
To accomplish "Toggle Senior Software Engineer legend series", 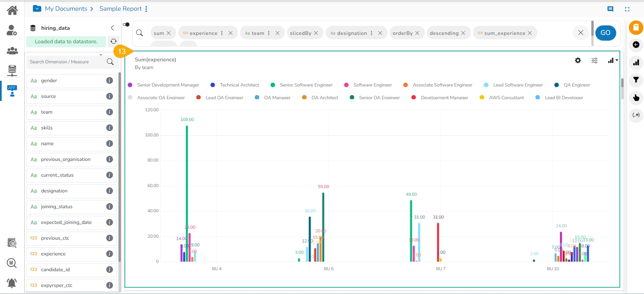I will 306,85.
